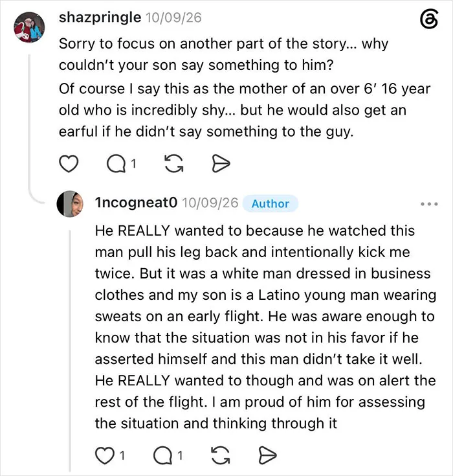Viewport: 453px width, 476px height.
Task: View the 1ncogneat0 profile avatar
Action: click(x=70, y=204)
